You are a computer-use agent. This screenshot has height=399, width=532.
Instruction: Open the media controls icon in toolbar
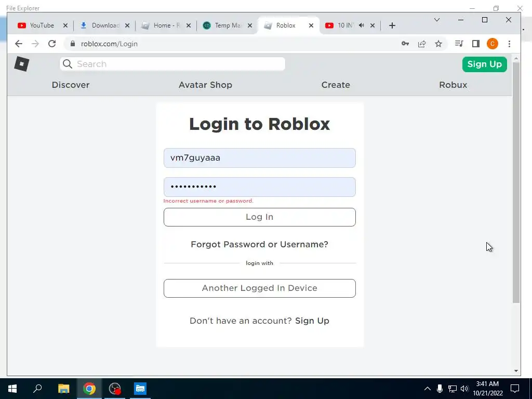pyautogui.click(x=459, y=44)
